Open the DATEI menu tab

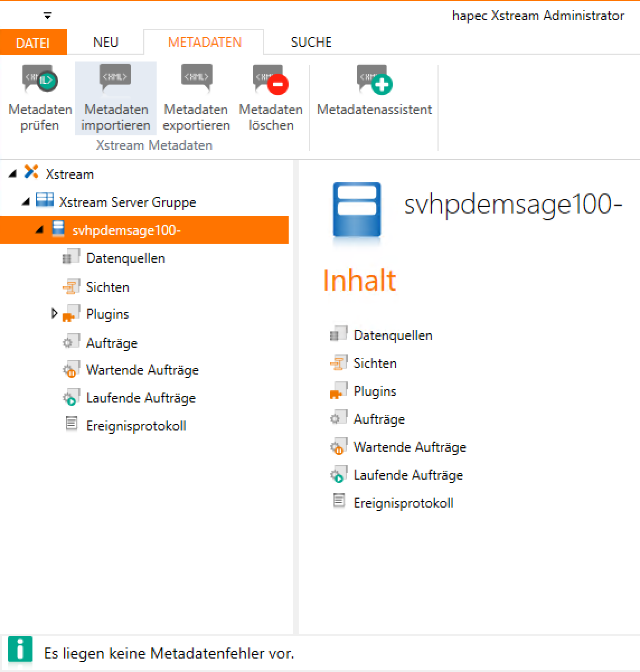click(33, 42)
